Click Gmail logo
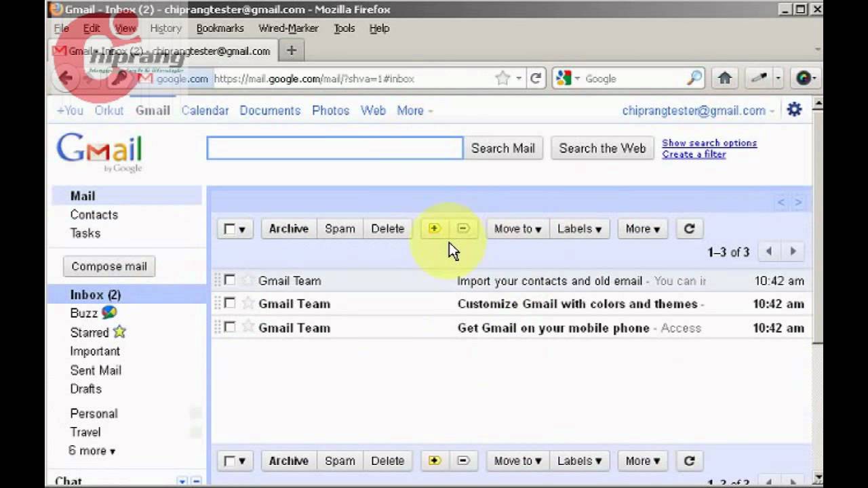The height and width of the screenshot is (488, 868). click(x=100, y=152)
